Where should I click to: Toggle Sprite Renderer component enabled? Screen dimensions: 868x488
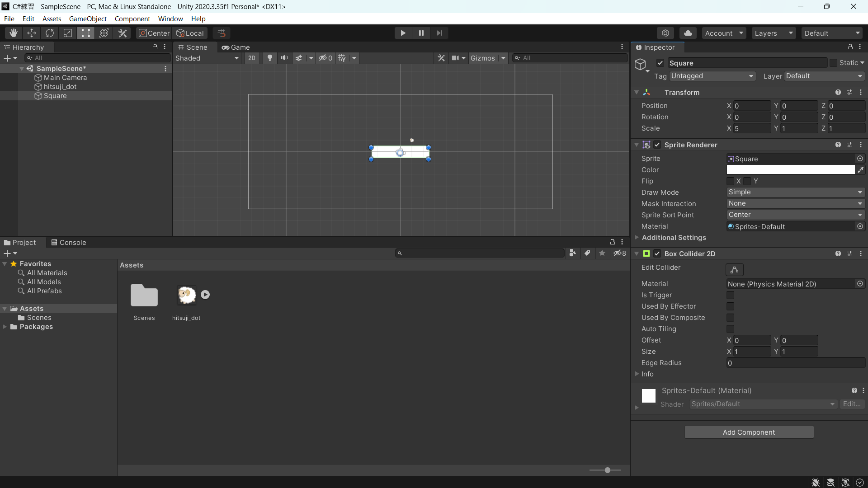pos(656,145)
